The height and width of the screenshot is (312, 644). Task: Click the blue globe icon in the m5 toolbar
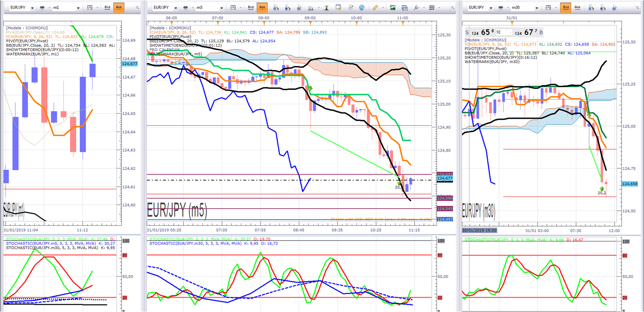tap(362, 8)
